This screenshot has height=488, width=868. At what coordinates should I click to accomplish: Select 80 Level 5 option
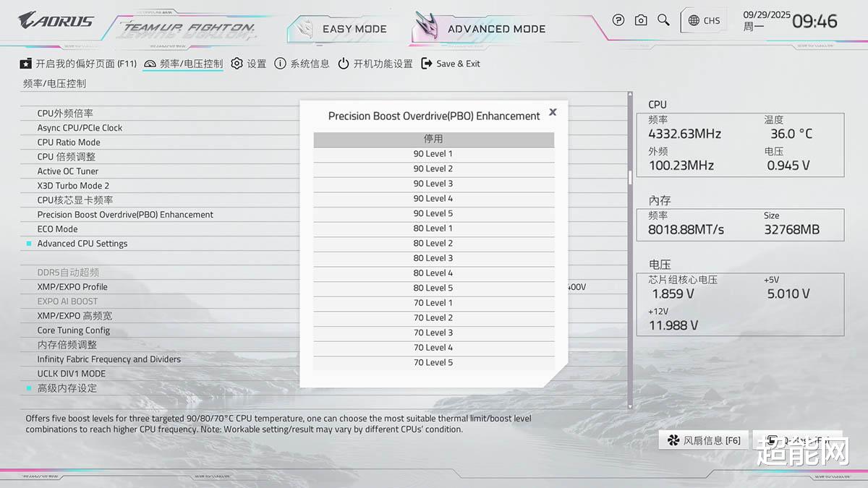pos(434,288)
